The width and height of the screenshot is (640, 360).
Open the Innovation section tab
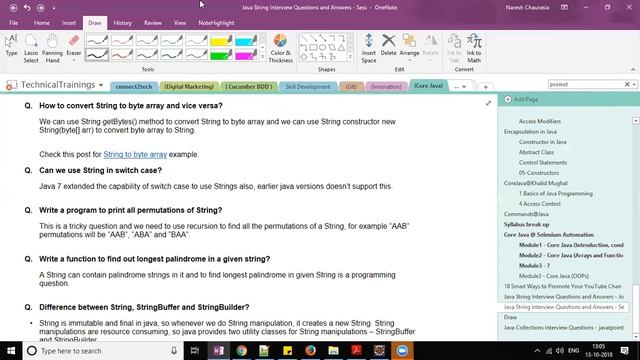coord(386,87)
